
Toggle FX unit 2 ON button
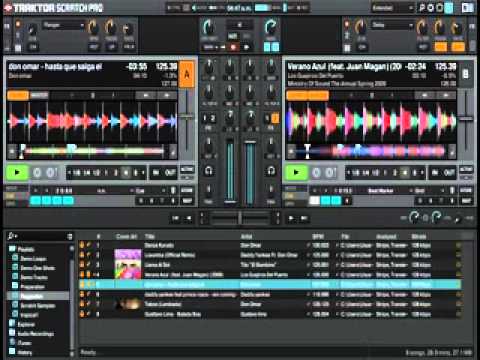[362, 47]
